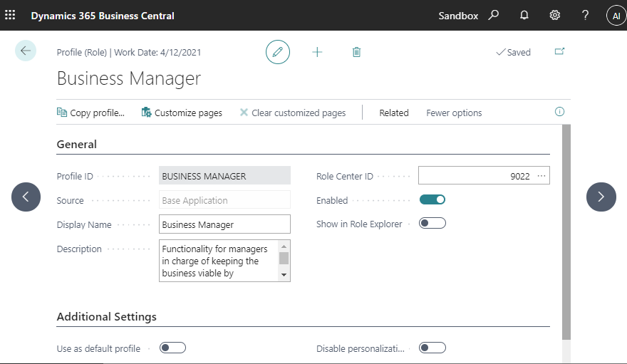Click the Show in Role Explorer label
Viewport: 627px width, 364px height.
click(x=359, y=224)
